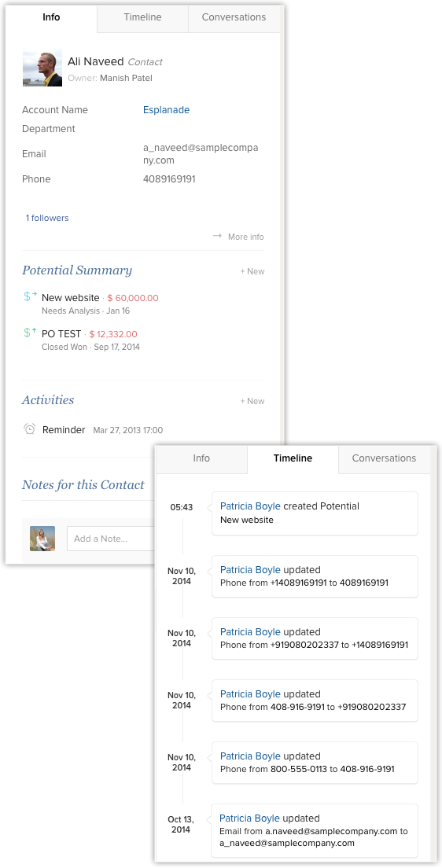Click Patricia Boyle in created Potential entry
The height and width of the screenshot is (868, 442).
click(250, 506)
